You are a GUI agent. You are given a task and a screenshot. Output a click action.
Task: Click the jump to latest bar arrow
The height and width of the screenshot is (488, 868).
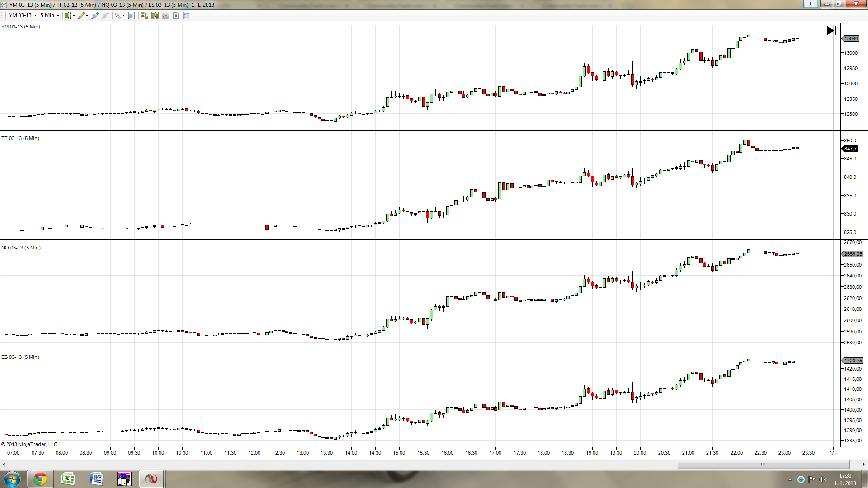831,30
